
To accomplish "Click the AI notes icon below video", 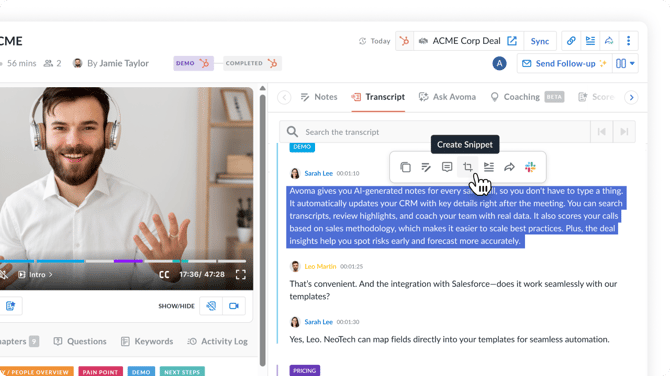I will tap(10, 306).
